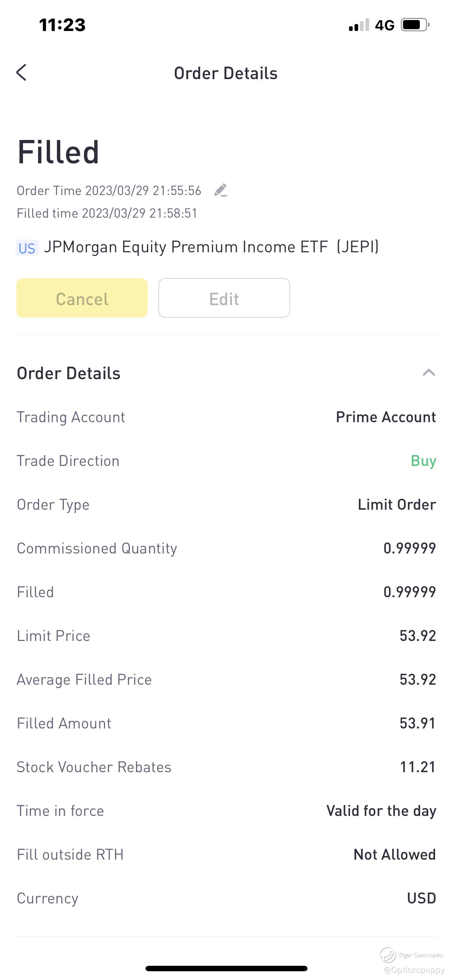Go back using the left arrow
The image size is (453, 980).
(21, 72)
